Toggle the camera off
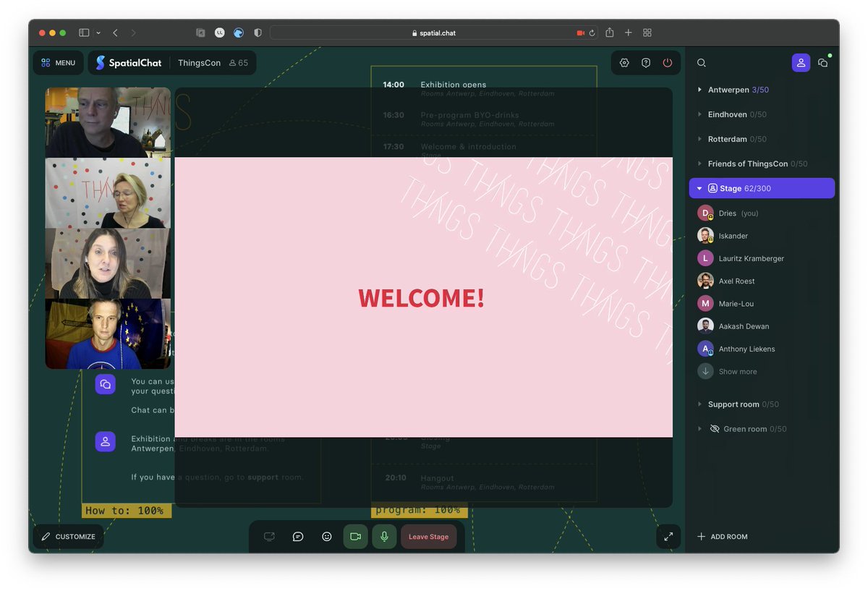Screen dimensions: 868x591 click(355, 537)
